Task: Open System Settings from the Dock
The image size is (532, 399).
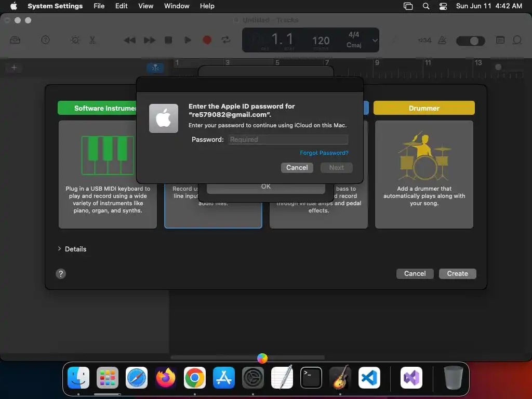Action: [x=253, y=378]
